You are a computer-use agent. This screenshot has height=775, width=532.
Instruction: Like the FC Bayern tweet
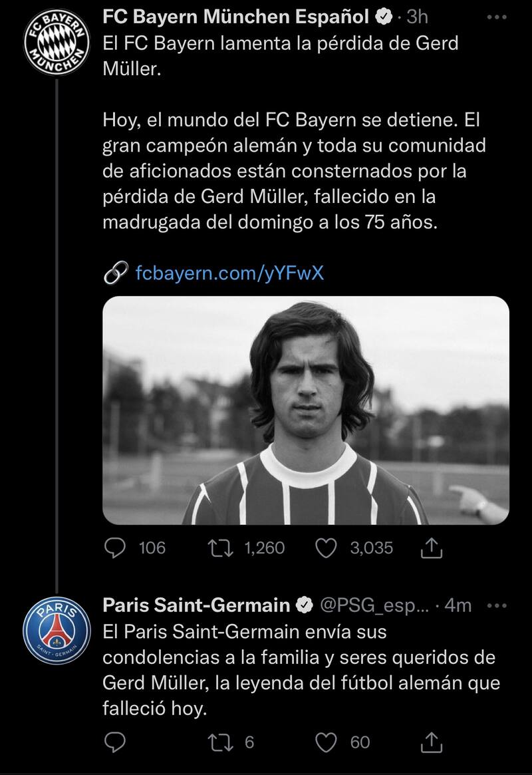coord(325,547)
